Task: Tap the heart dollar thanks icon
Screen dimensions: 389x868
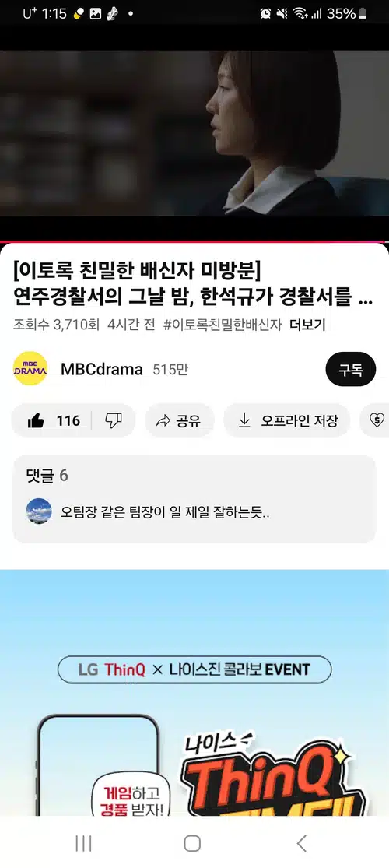Action: pyautogui.click(x=377, y=420)
